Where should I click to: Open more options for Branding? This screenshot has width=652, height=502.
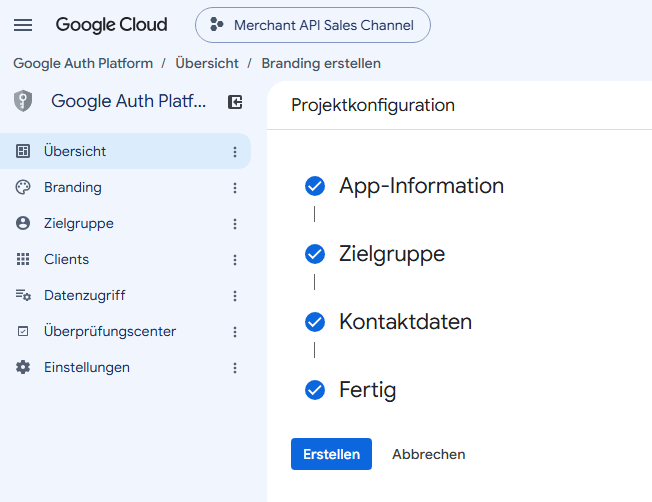click(x=235, y=188)
